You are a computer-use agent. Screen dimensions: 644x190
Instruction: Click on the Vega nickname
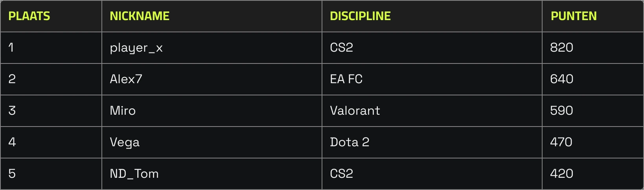click(x=125, y=142)
